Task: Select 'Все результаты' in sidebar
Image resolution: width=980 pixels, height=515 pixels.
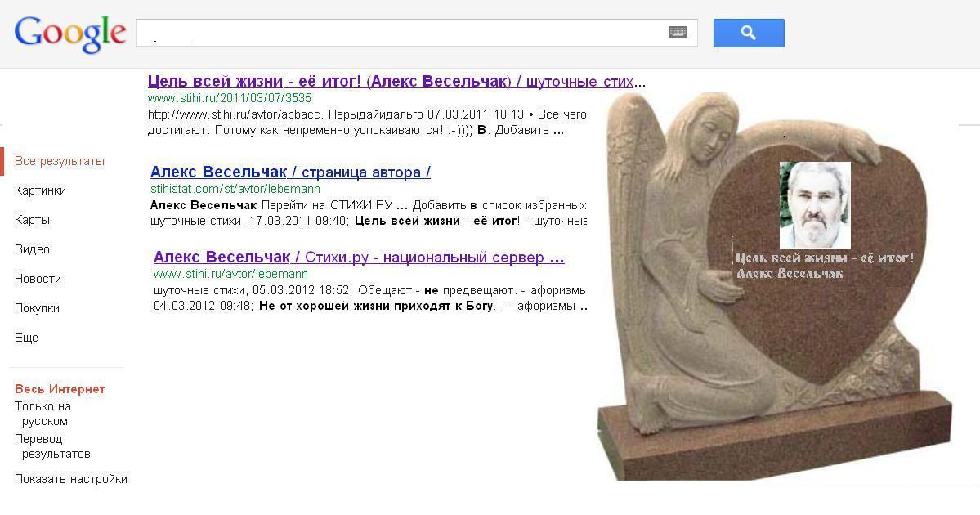Action: pos(60,161)
